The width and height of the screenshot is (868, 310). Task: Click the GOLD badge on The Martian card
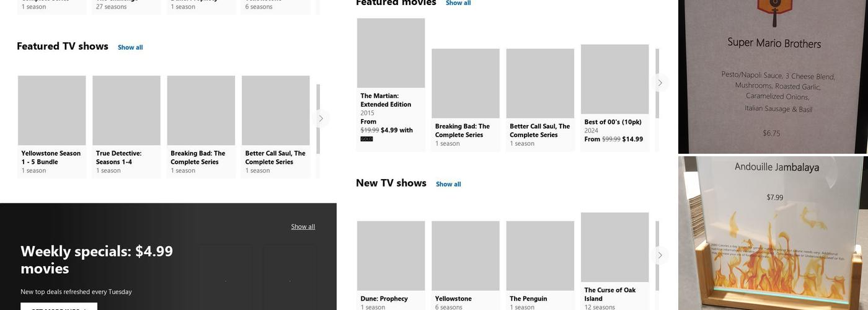click(x=366, y=139)
